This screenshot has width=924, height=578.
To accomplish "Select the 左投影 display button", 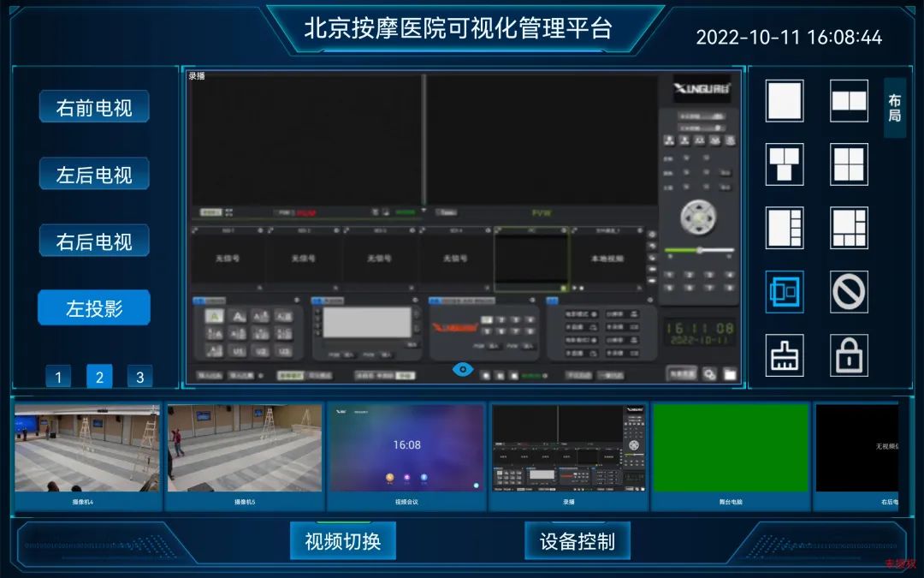I will click(x=94, y=308).
